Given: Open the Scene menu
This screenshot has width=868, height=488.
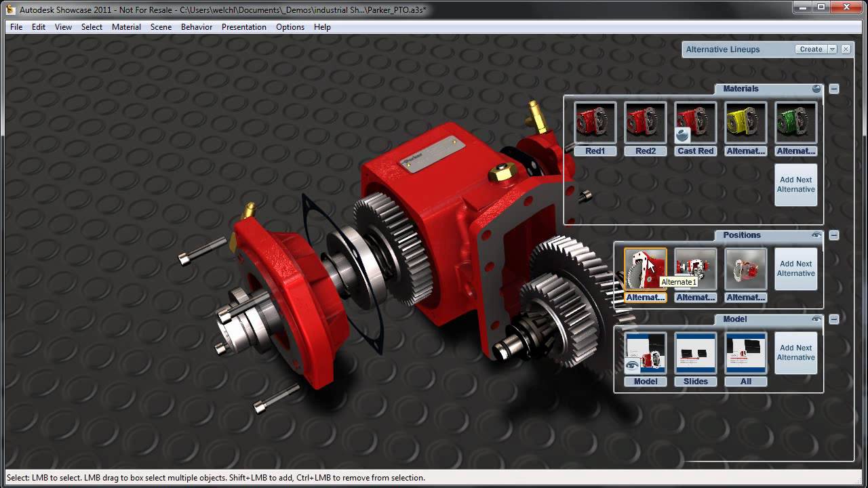Looking at the screenshot, I should click(x=161, y=27).
